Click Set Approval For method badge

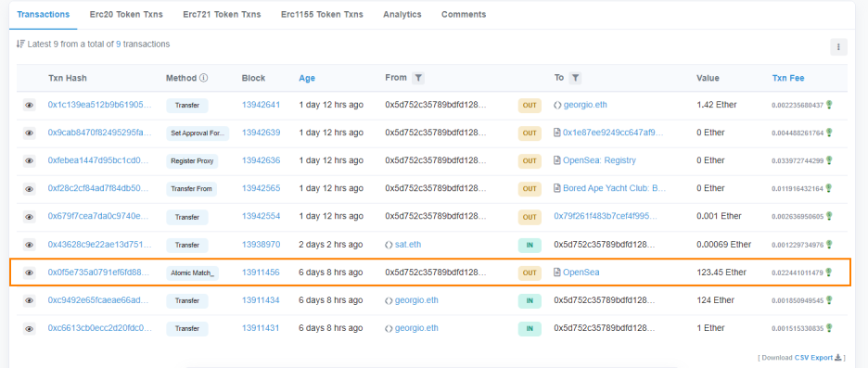click(198, 133)
